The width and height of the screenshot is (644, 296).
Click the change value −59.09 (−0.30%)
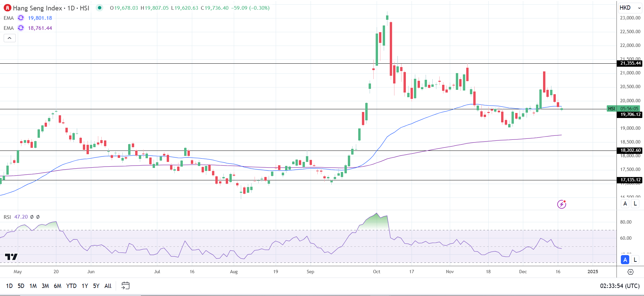250,8
